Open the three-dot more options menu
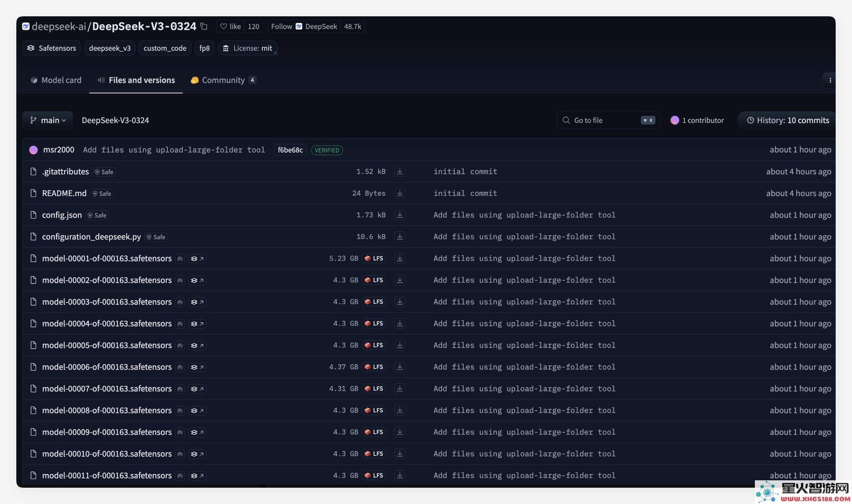This screenshot has height=504, width=852. 830,80
